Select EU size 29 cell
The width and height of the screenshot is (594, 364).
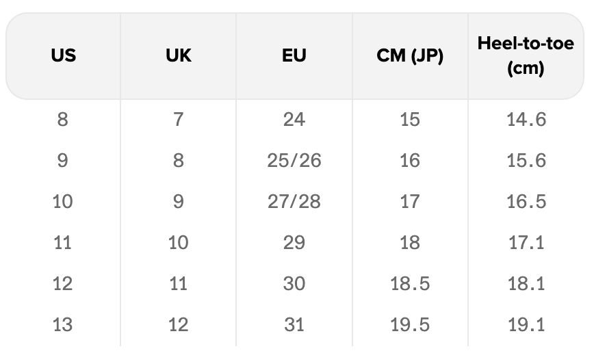(x=294, y=242)
